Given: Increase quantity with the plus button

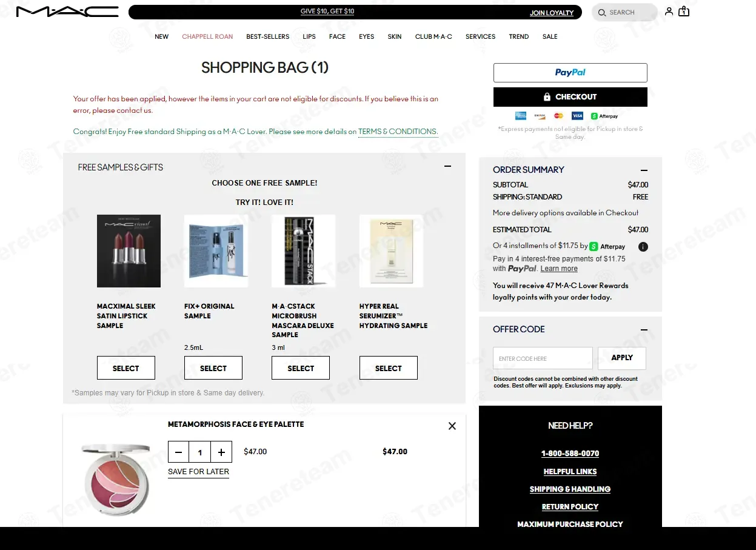Looking at the screenshot, I should pyautogui.click(x=221, y=452).
